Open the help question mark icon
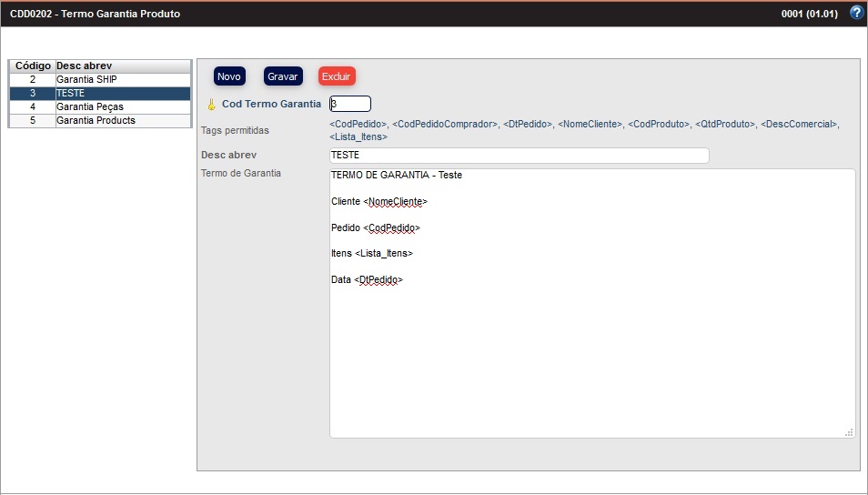Image resolution: width=868 pixels, height=495 pixels. [856, 13]
